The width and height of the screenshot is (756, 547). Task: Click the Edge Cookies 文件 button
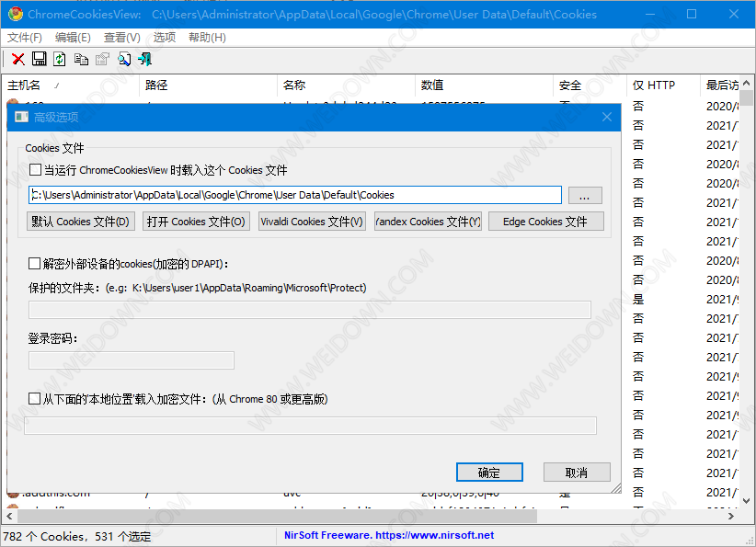coord(545,222)
